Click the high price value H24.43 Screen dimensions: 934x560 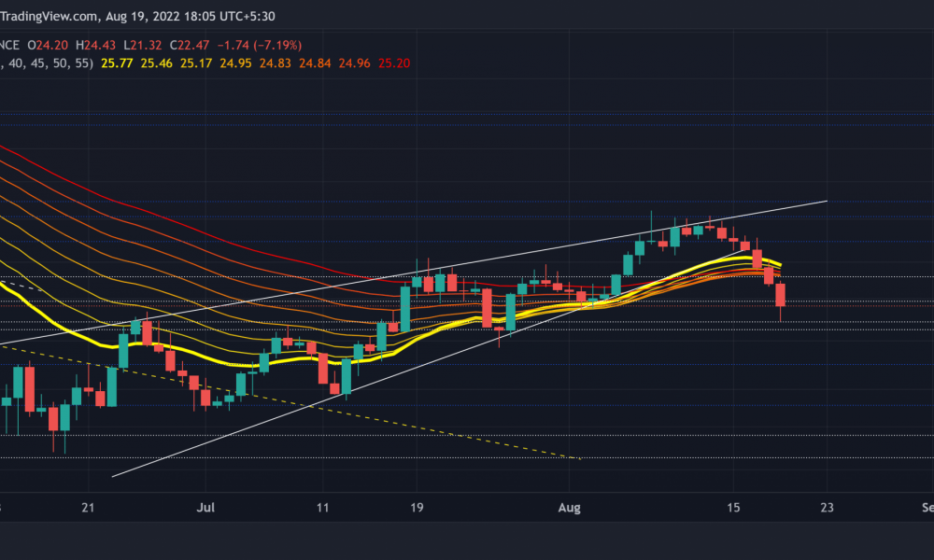(96, 45)
